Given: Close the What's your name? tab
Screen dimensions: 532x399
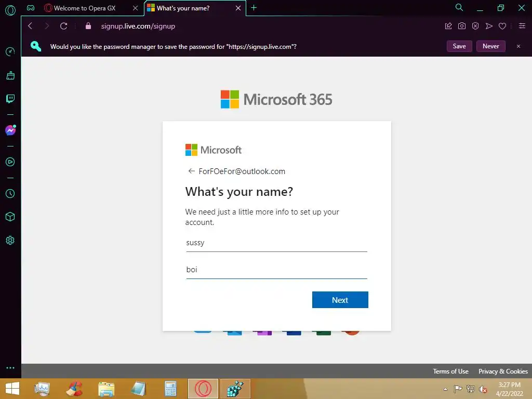Looking at the screenshot, I should [238, 8].
